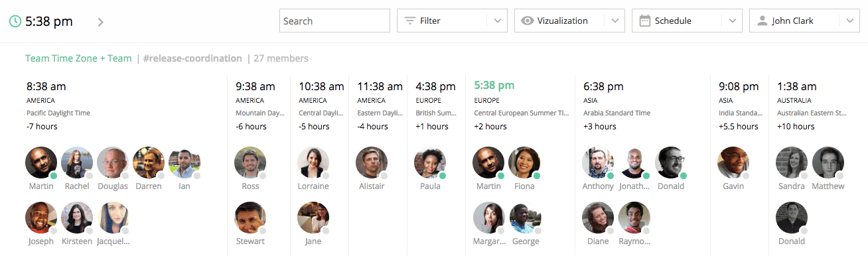The height and width of the screenshot is (268, 868).
Task: Open Matthew's avatar
Action: pyautogui.click(x=828, y=163)
